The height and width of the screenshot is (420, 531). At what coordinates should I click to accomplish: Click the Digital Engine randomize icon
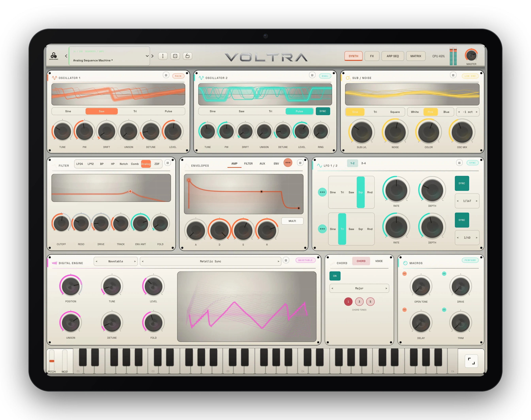pyautogui.click(x=286, y=260)
